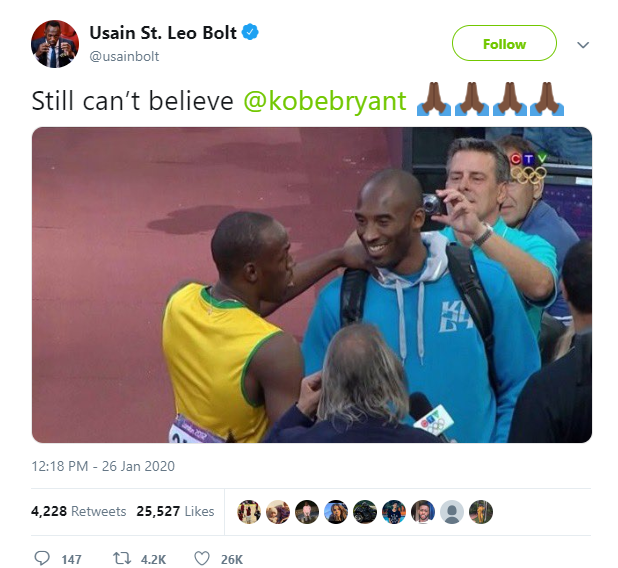Click the blue verified badge
Viewport: 618px width, 568px height.
pyautogui.click(x=250, y=32)
